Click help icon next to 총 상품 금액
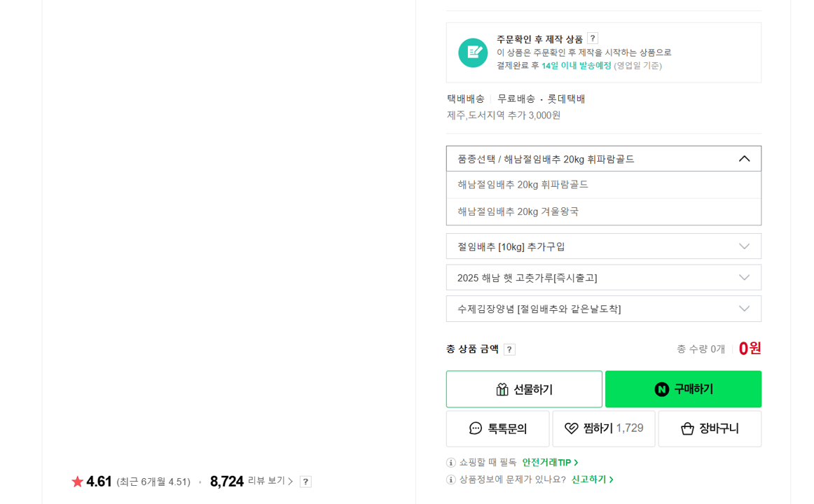 [x=510, y=349]
